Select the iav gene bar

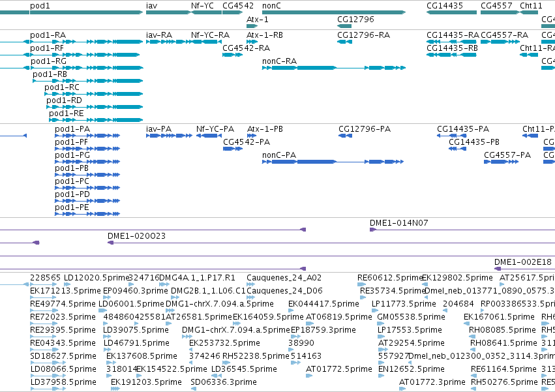(x=168, y=12)
